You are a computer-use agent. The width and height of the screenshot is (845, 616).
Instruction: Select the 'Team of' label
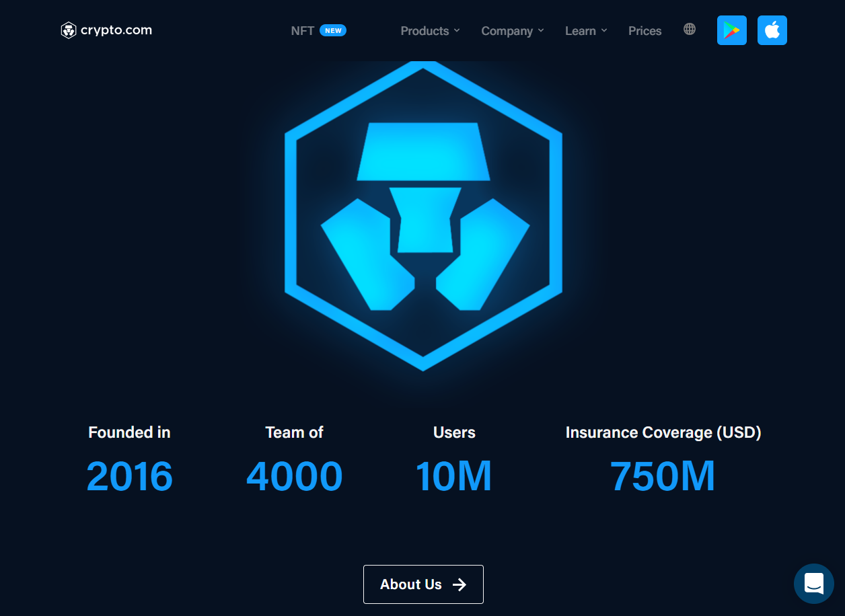coord(295,432)
